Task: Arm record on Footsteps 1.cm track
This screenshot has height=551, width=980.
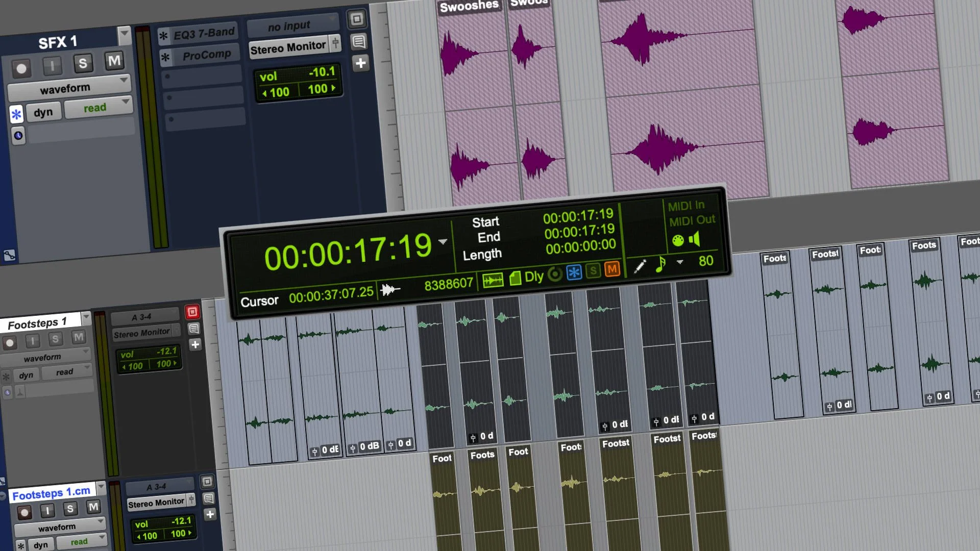Action: (24, 512)
